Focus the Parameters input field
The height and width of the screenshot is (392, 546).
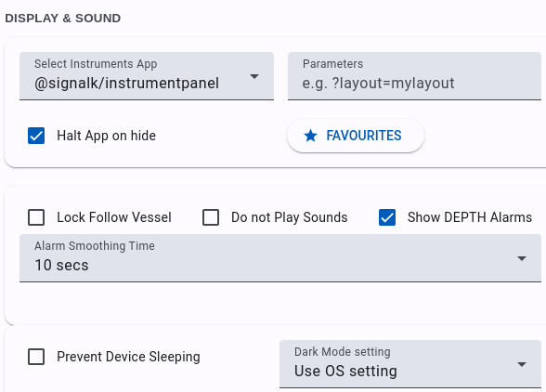pos(414,76)
